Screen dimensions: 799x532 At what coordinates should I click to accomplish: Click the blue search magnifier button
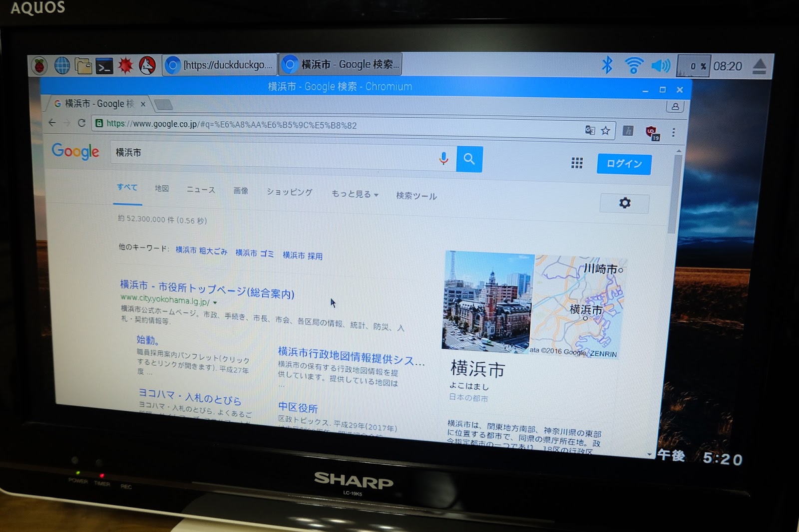coord(469,159)
